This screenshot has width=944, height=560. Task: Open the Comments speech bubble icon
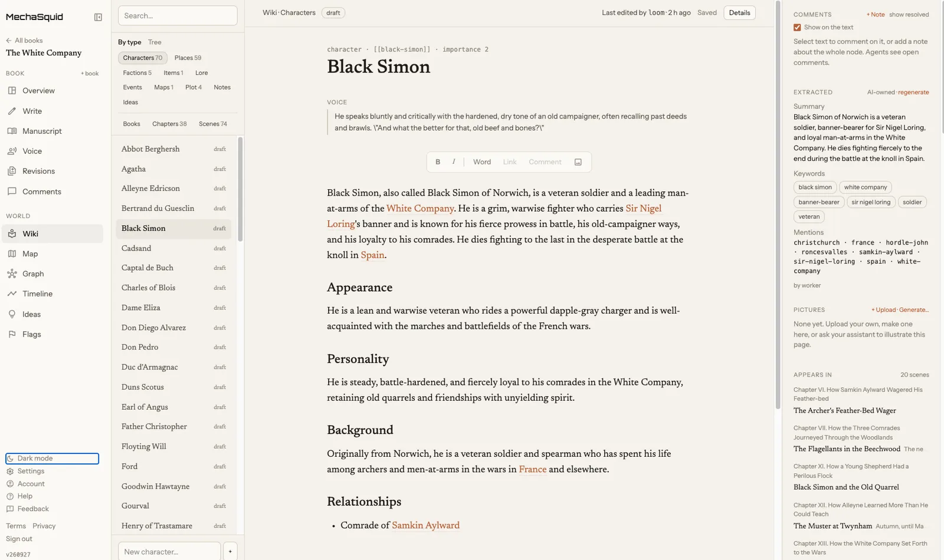coord(12,192)
